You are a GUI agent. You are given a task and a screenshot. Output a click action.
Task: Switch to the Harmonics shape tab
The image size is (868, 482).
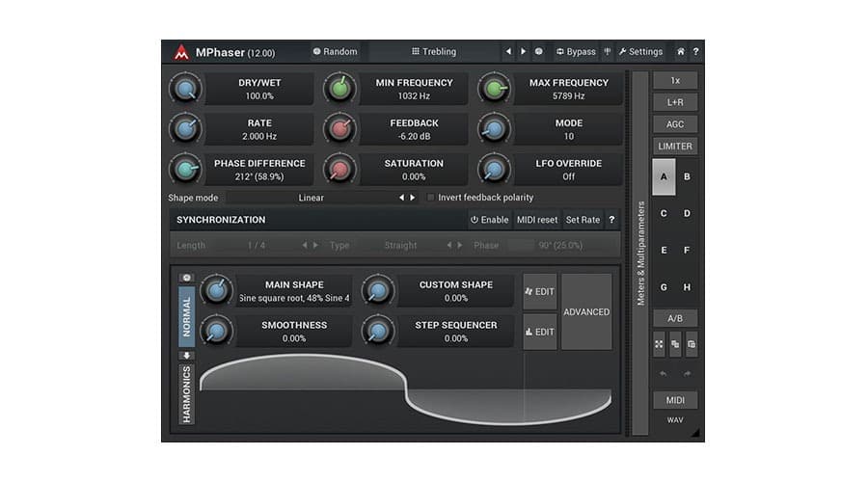pos(186,394)
